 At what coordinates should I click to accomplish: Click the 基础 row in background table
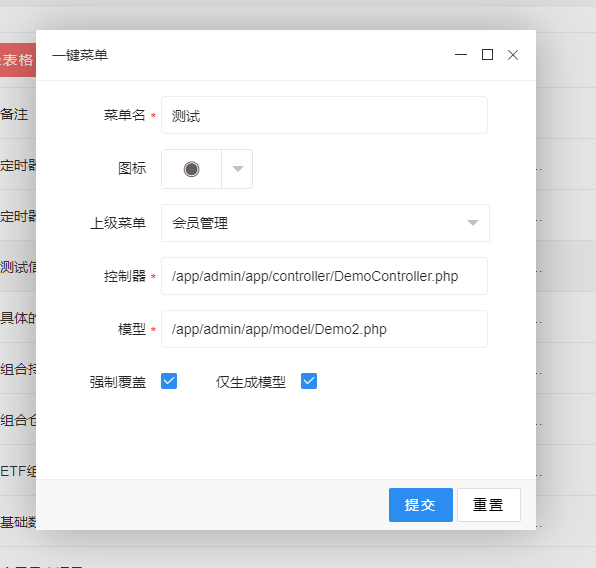point(18,522)
